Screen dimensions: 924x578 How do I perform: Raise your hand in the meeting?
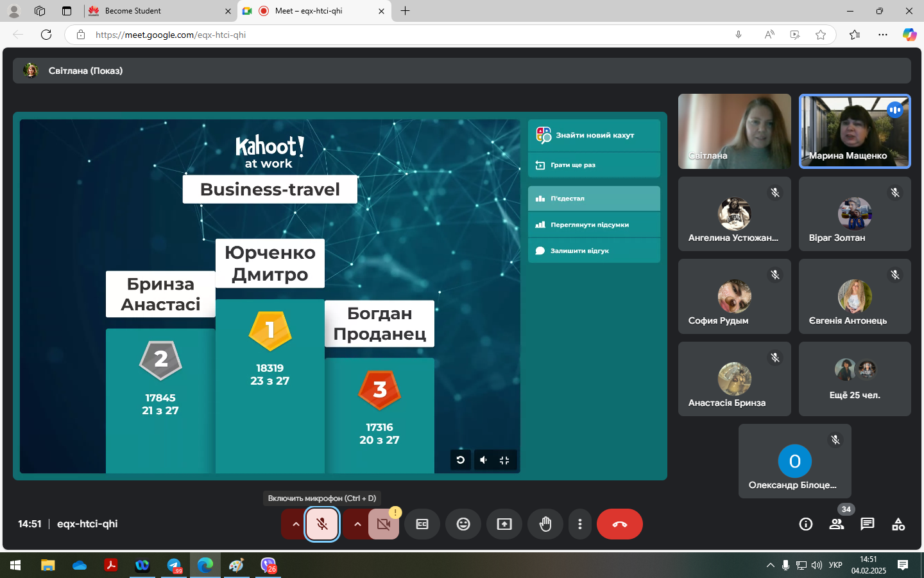[545, 524]
